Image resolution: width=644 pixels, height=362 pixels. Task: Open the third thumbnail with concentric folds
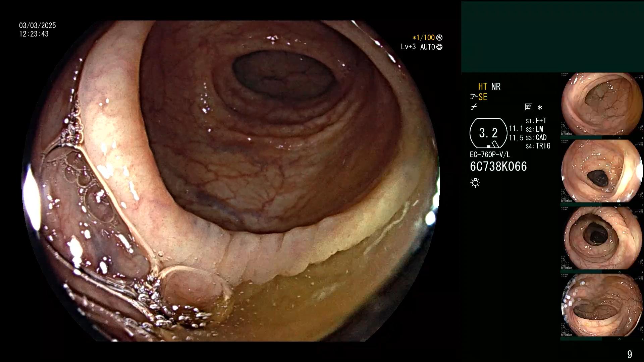pyautogui.click(x=602, y=238)
